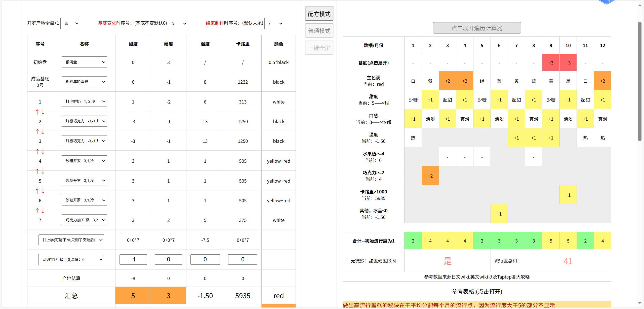The width and height of the screenshot is (644, 309).
Task: Open the 银河盘 initial plate dropdown
Action: tap(84, 62)
